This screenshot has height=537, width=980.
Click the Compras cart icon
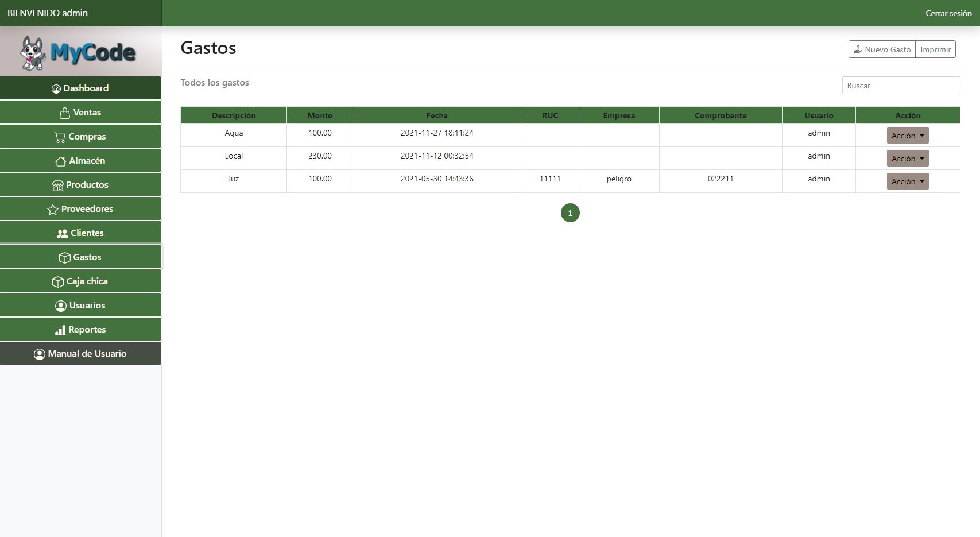[x=60, y=137]
